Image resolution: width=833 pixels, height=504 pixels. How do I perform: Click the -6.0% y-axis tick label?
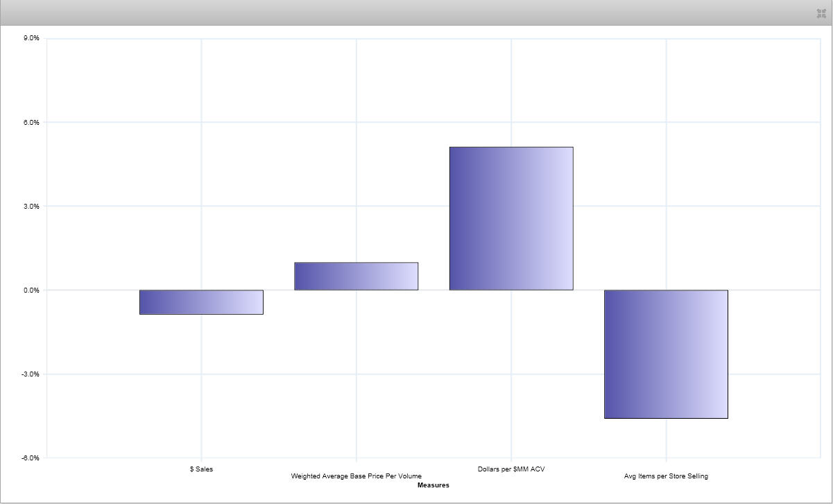[x=31, y=458]
